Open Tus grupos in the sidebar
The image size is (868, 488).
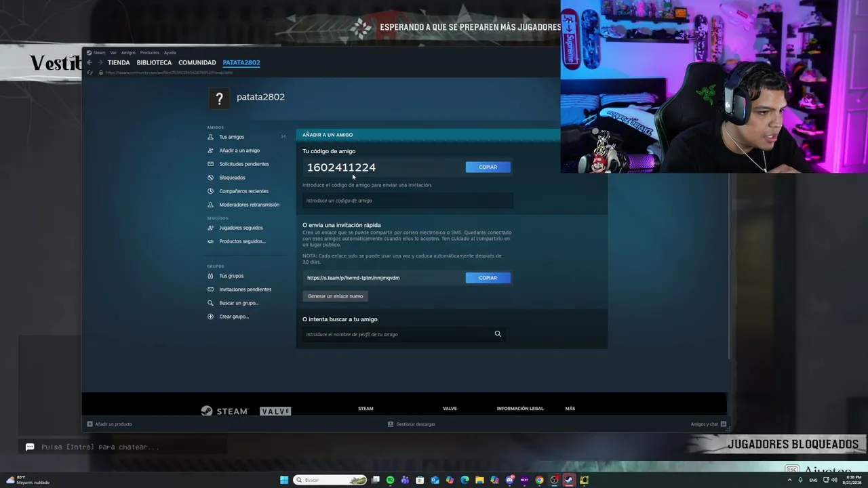point(231,276)
